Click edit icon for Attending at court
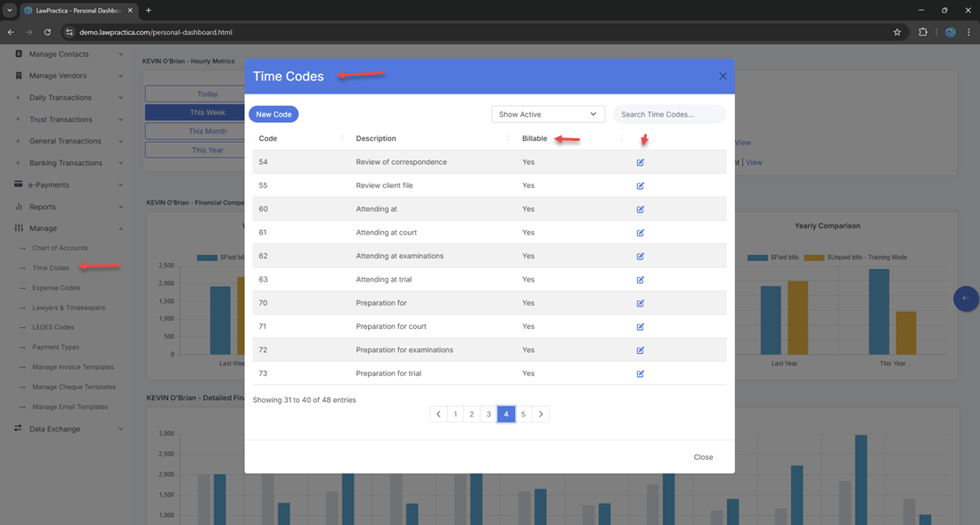The height and width of the screenshot is (525, 980). pos(640,233)
